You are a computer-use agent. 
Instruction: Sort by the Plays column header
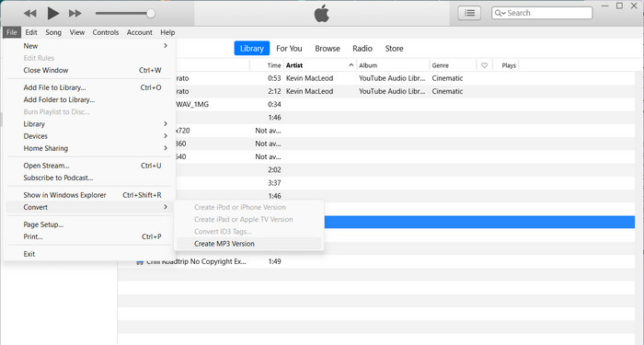tap(509, 65)
